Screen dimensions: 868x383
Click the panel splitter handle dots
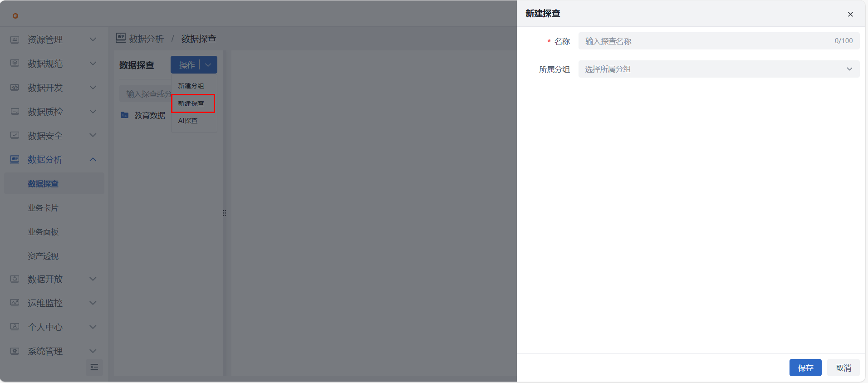coord(224,213)
